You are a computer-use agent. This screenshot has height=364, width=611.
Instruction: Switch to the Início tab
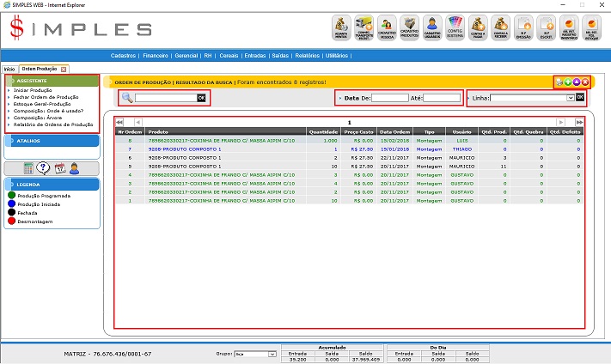pyautogui.click(x=9, y=68)
